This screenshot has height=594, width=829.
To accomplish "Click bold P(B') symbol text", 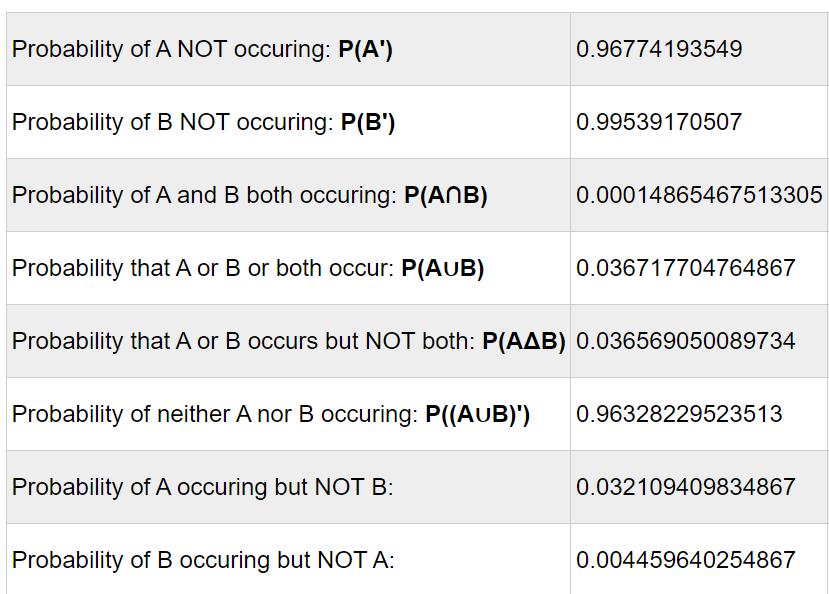I will point(368,122).
